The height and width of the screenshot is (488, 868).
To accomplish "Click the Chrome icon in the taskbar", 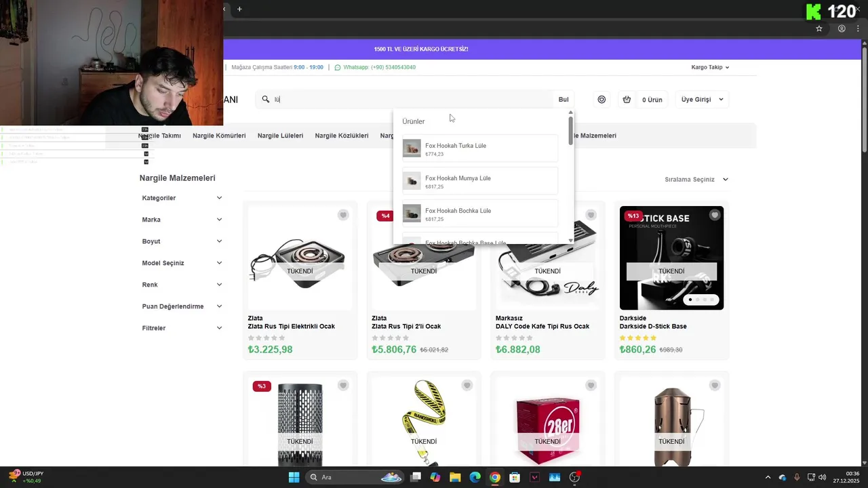I will tap(495, 477).
